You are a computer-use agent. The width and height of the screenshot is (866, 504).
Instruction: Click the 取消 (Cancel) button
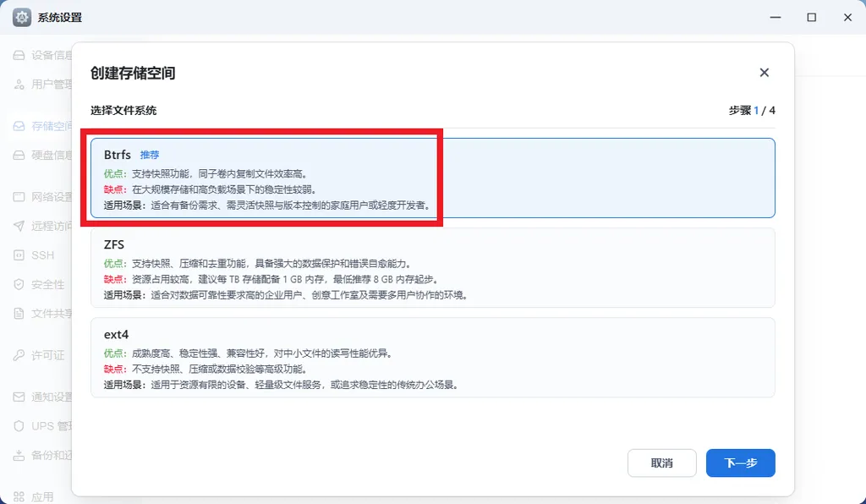[x=662, y=463]
